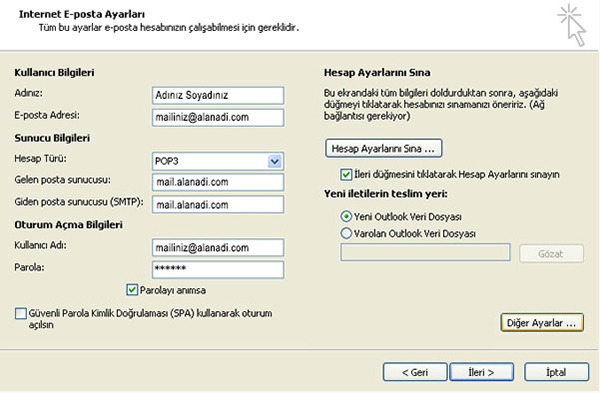The width and height of the screenshot is (600, 393).
Task: Click the existing data file path field
Action: (425, 253)
